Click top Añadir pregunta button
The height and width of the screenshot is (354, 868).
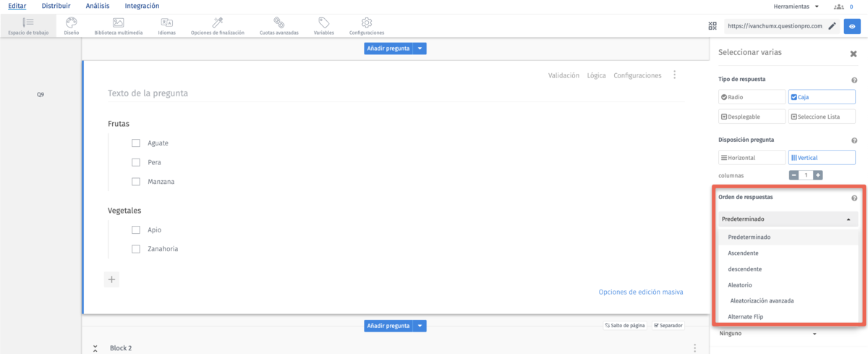(x=388, y=49)
